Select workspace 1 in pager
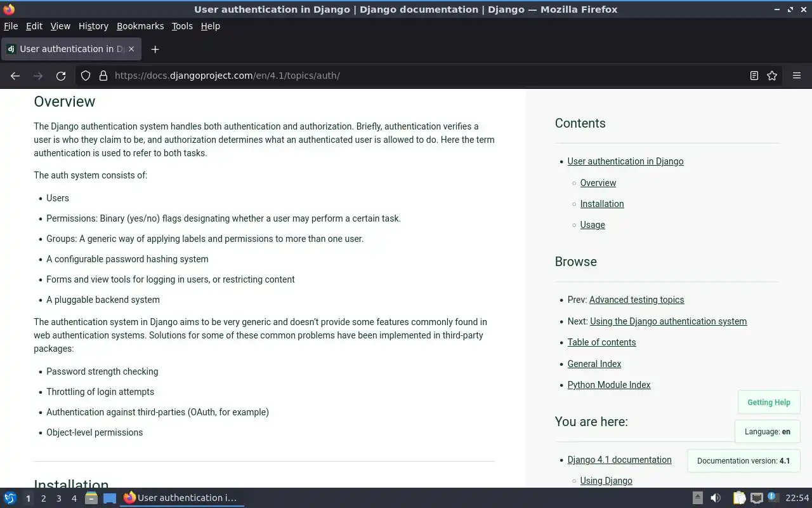The height and width of the screenshot is (508, 812). pyautogui.click(x=28, y=498)
